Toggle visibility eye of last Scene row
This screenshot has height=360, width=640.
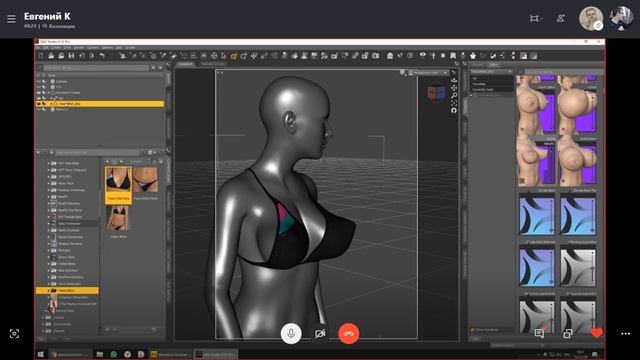pos(39,109)
